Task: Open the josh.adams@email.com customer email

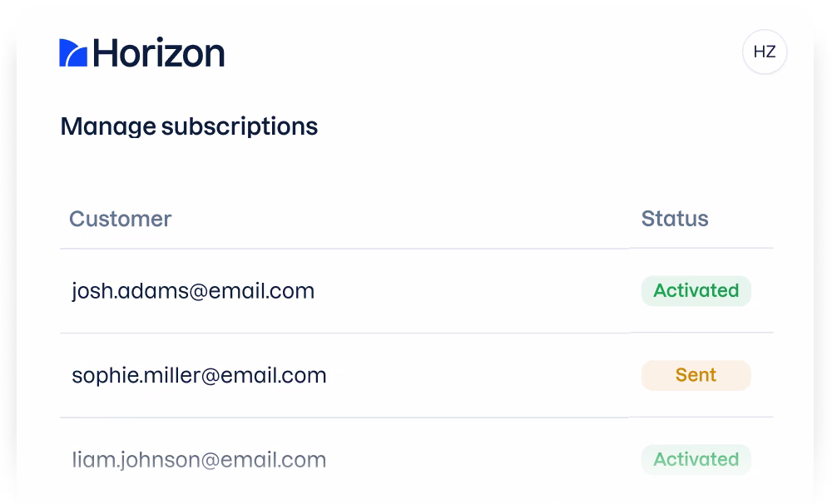Action: point(193,291)
